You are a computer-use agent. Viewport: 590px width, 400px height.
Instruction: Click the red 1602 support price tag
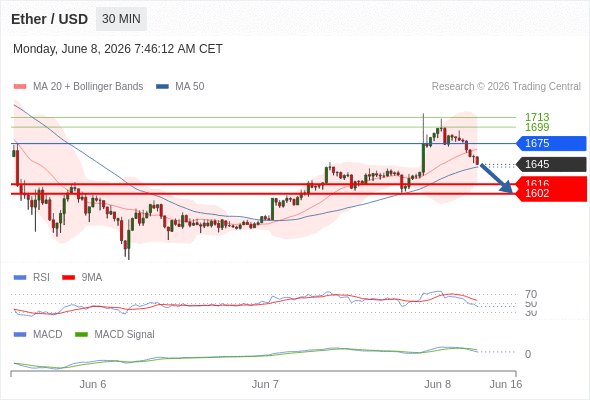[552, 194]
